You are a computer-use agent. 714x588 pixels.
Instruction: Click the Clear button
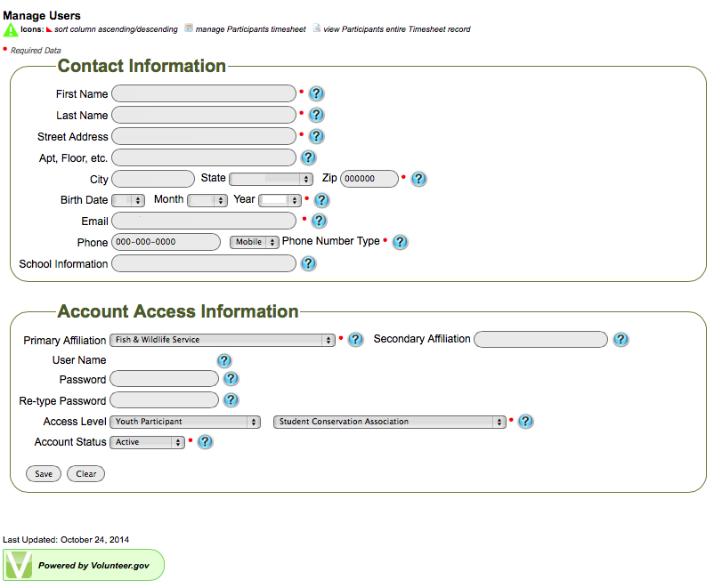pyautogui.click(x=85, y=474)
